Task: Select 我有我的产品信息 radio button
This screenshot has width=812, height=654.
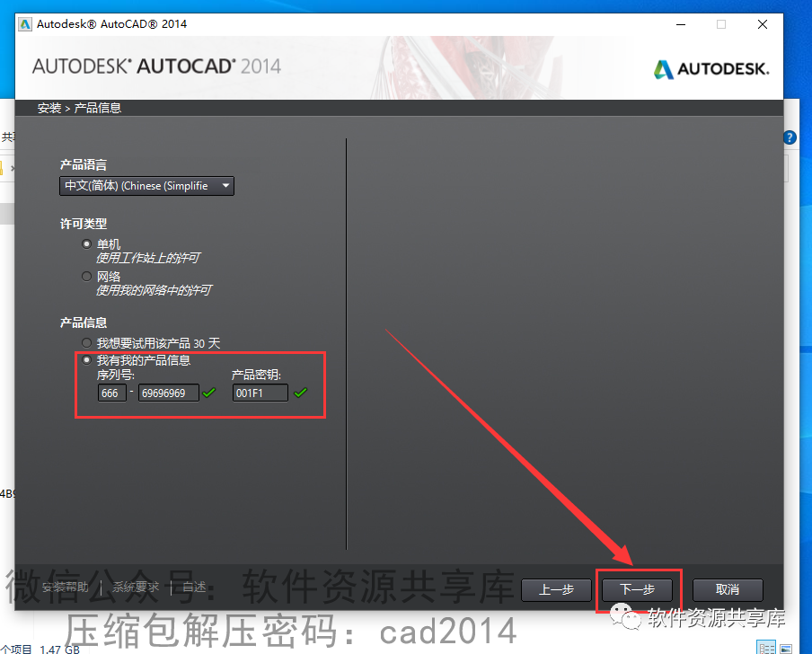Action: (x=86, y=360)
